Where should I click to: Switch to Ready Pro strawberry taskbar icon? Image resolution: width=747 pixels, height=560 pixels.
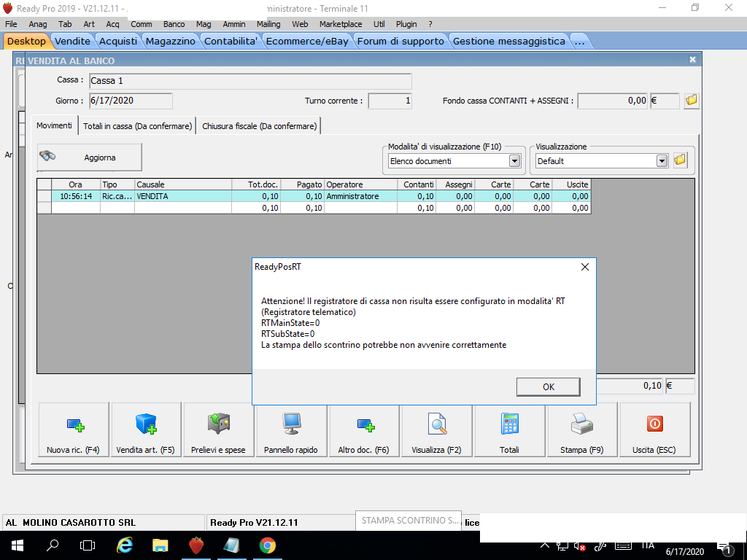pyautogui.click(x=196, y=545)
